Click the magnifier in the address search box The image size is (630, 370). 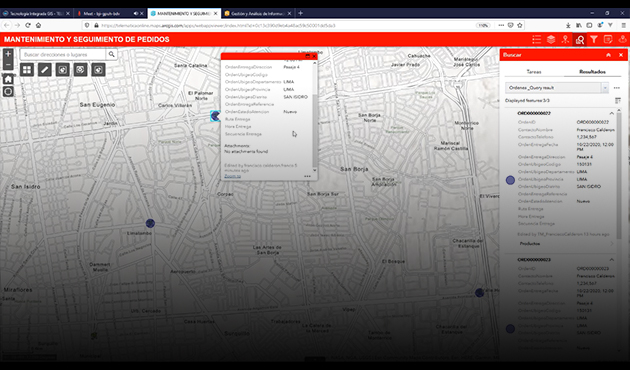click(x=111, y=54)
